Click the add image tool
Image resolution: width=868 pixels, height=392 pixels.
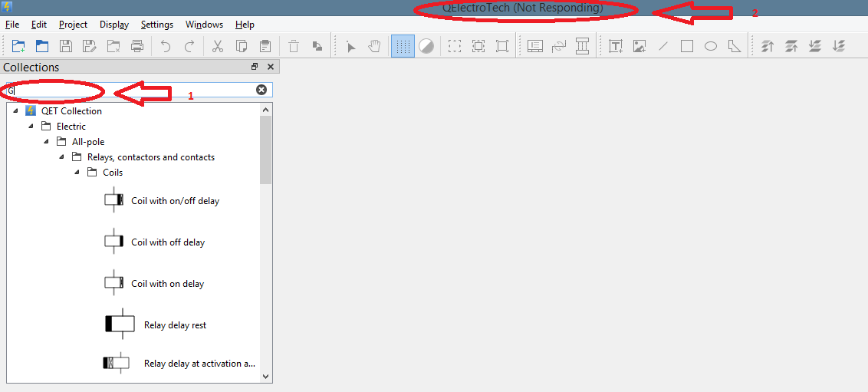pos(639,46)
